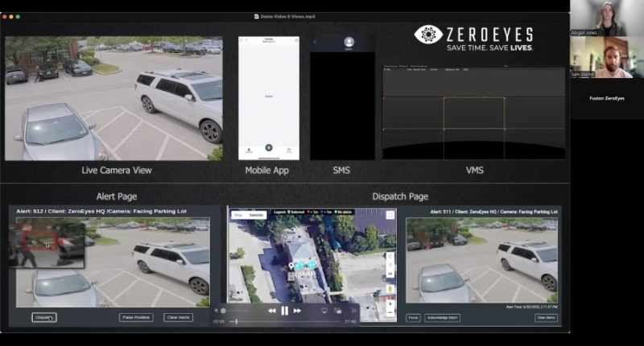
Task: Click the left cyan camera marker on the map
Action: click(x=299, y=266)
